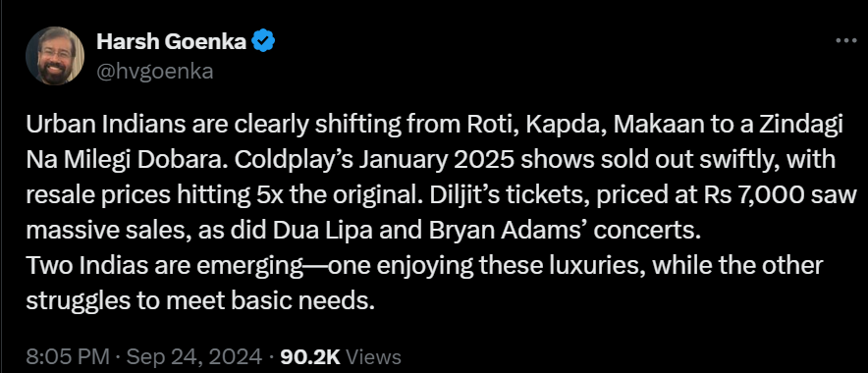The width and height of the screenshot is (868, 373).
Task: Click the Two Indias are emerging sentence
Action: click(176, 266)
